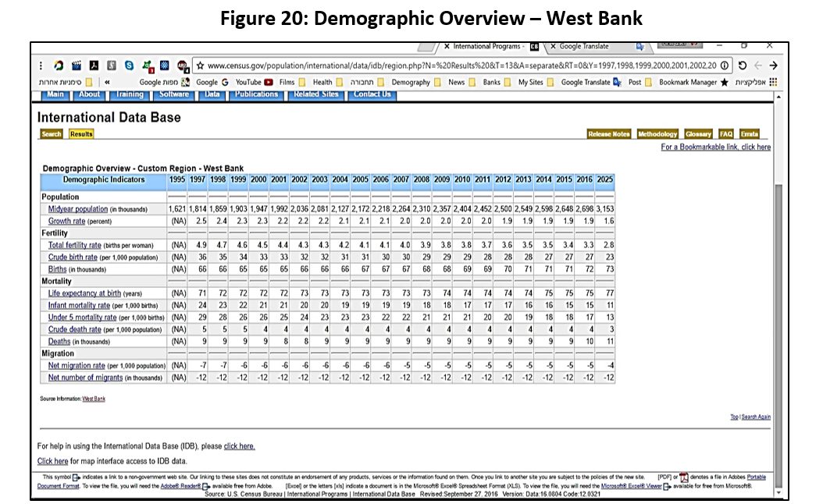823x504 pixels.
Task: Click the green extension icon with red badge
Action: [x=148, y=66]
